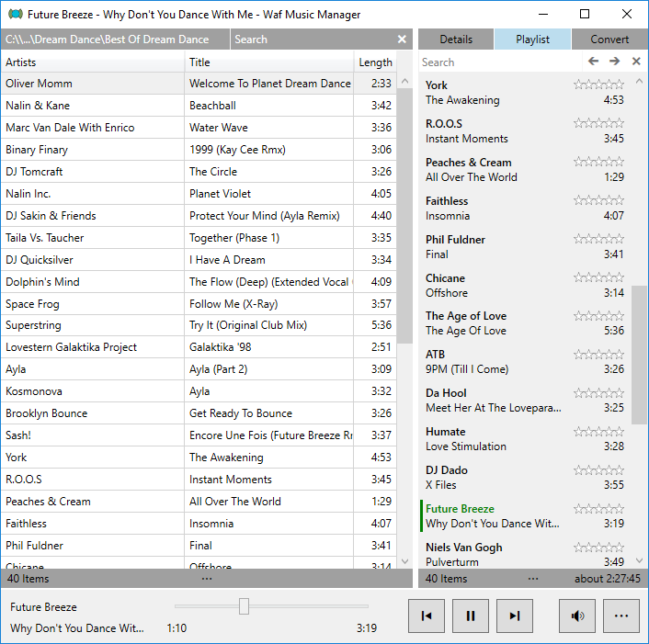This screenshot has width=649, height=644.
Task: Open the volume control speaker icon
Action: point(577,616)
